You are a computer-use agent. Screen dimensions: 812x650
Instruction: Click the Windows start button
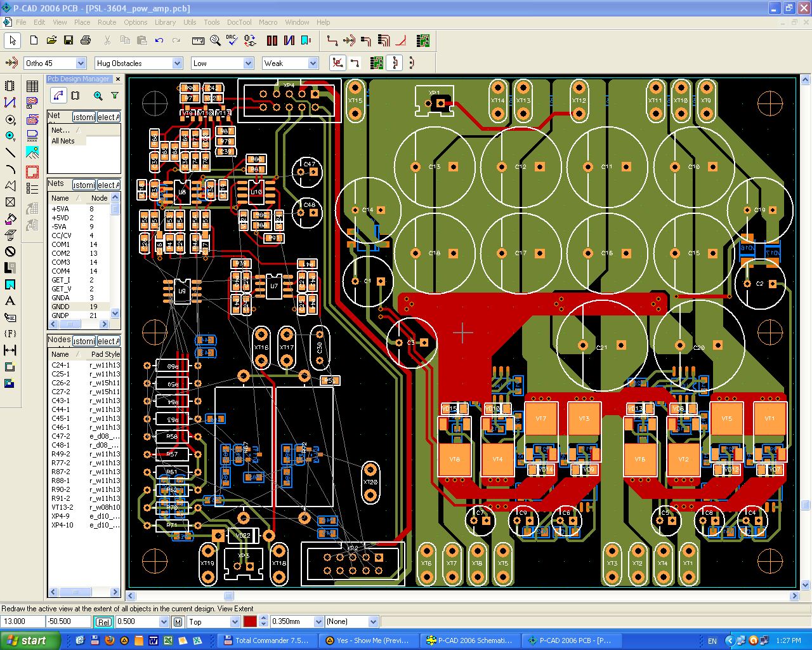[30, 640]
